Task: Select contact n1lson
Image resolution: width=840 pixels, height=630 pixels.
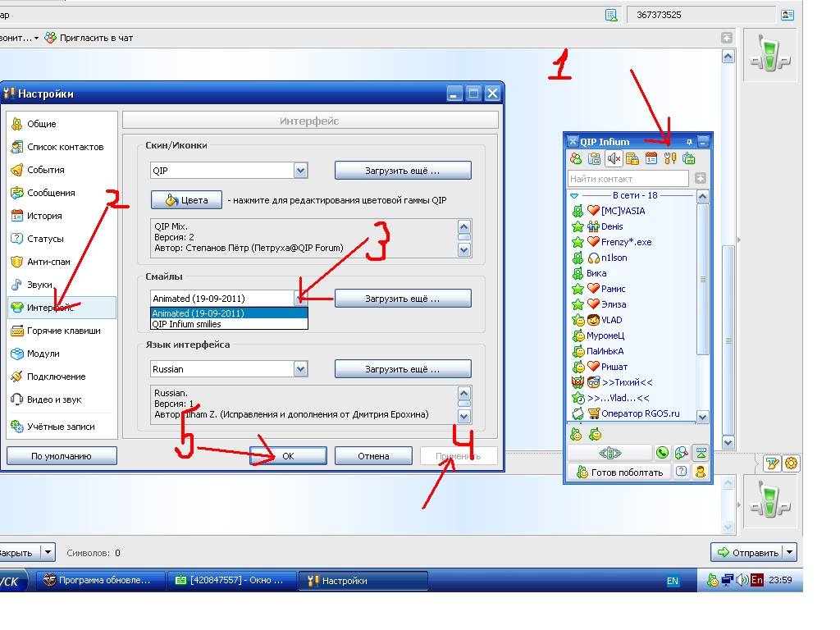Action: 614,258
